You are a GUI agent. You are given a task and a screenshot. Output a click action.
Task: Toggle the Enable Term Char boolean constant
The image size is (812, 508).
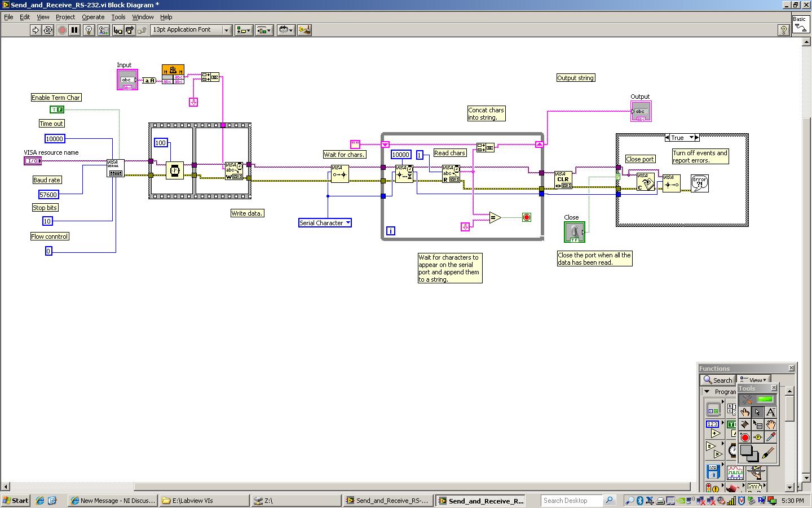(x=57, y=110)
